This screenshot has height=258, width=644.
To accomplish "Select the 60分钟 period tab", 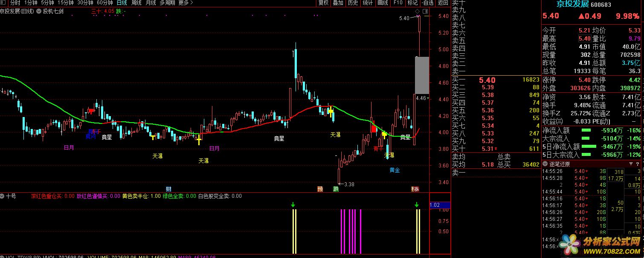I will 104,3.
